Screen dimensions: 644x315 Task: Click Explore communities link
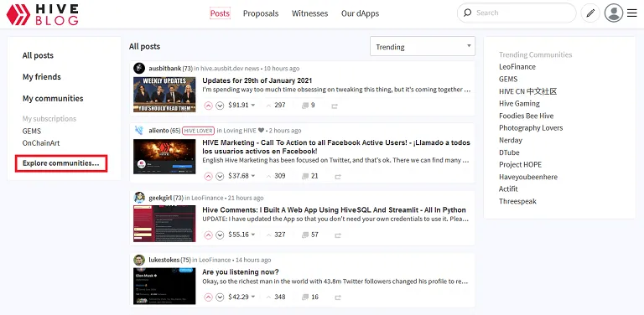pyautogui.click(x=60, y=163)
